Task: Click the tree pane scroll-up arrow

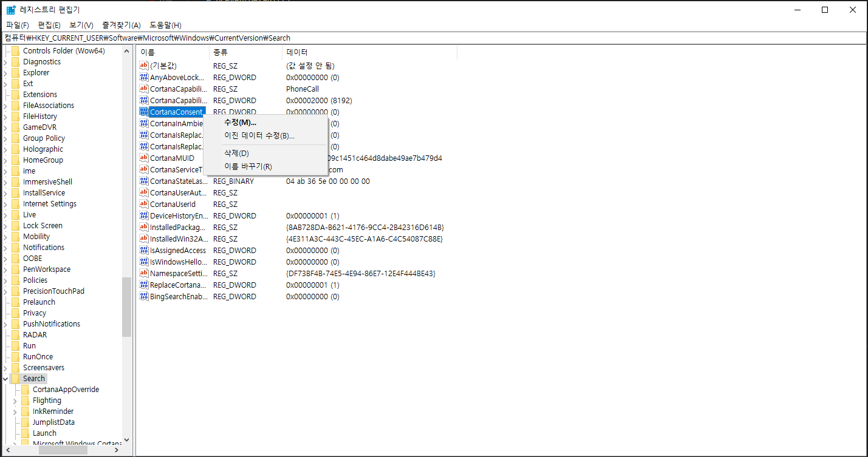Action: (x=126, y=50)
